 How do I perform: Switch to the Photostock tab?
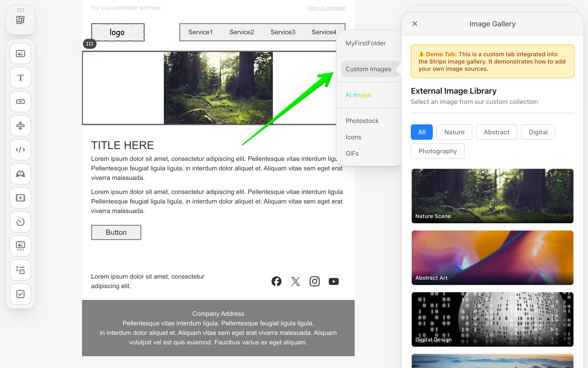pos(362,121)
